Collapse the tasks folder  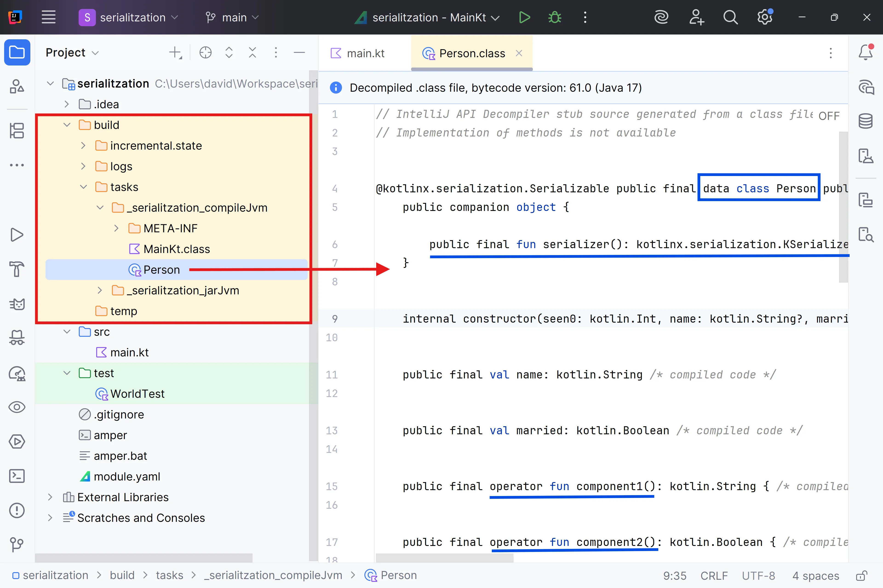[84, 187]
